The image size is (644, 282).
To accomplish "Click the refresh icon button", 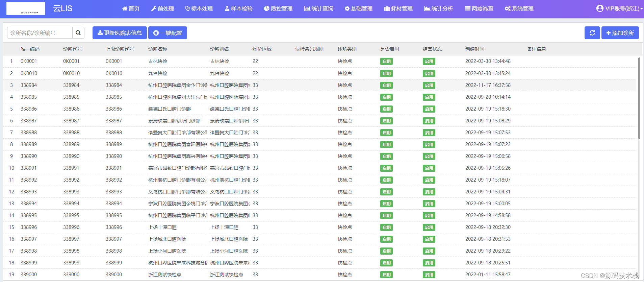I will [x=592, y=33].
